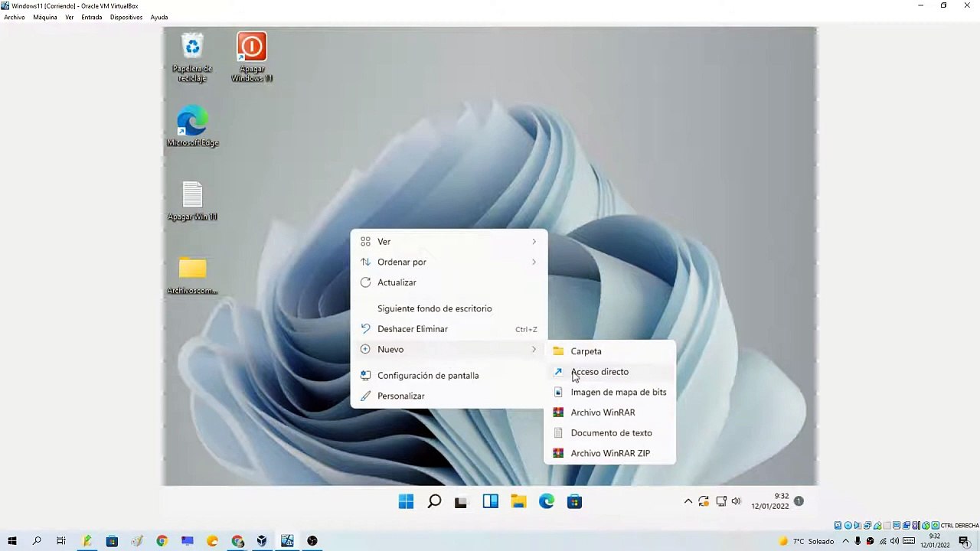Open the Nuevo context menu entry

click(x=449, y=350)
